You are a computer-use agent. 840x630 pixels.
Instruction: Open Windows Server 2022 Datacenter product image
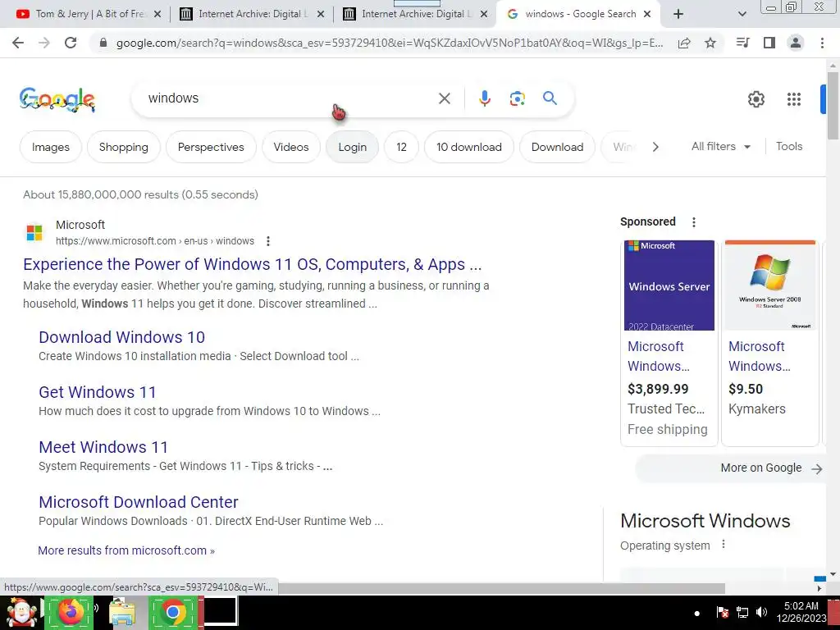669,285
